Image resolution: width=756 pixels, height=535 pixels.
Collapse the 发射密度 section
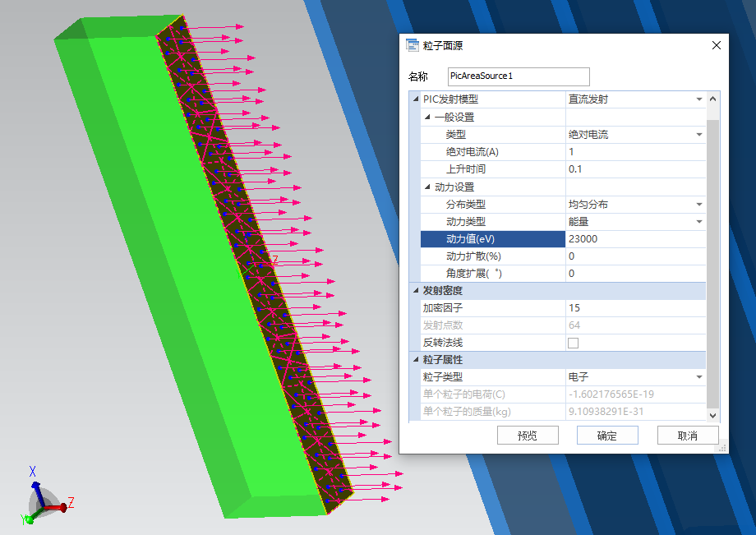[x=415, y=291]
